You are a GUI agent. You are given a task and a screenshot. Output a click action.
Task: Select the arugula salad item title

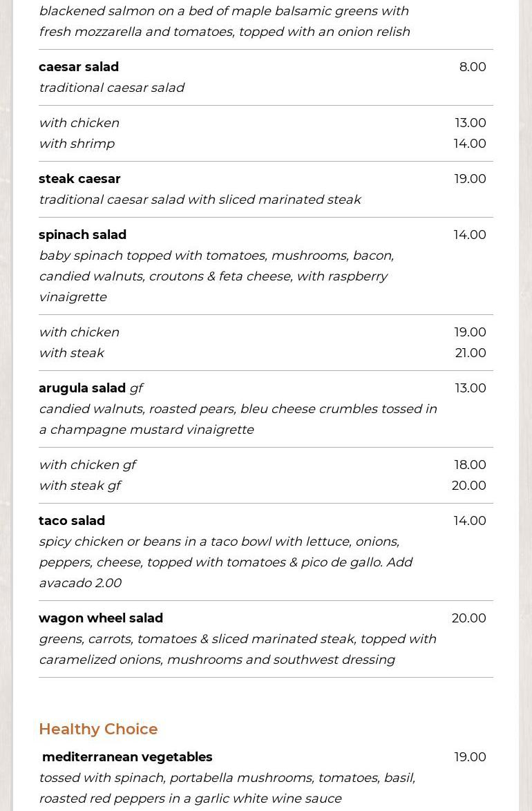[82, 388]
